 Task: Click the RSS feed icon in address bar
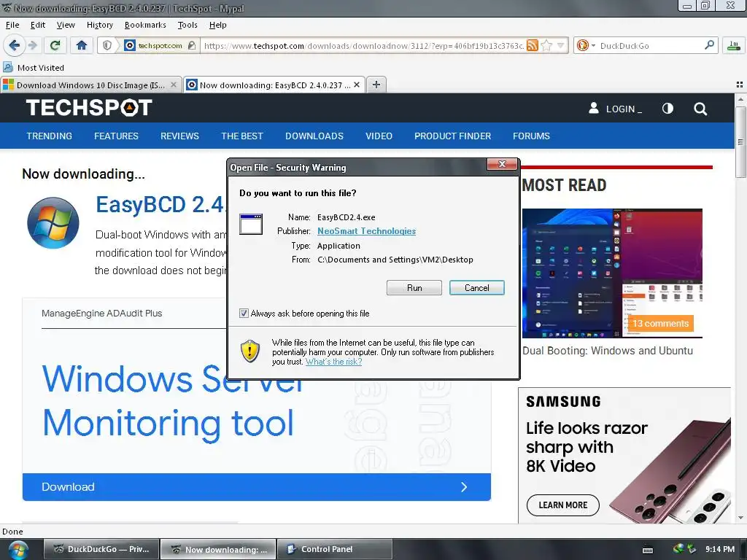pos(533,45)
